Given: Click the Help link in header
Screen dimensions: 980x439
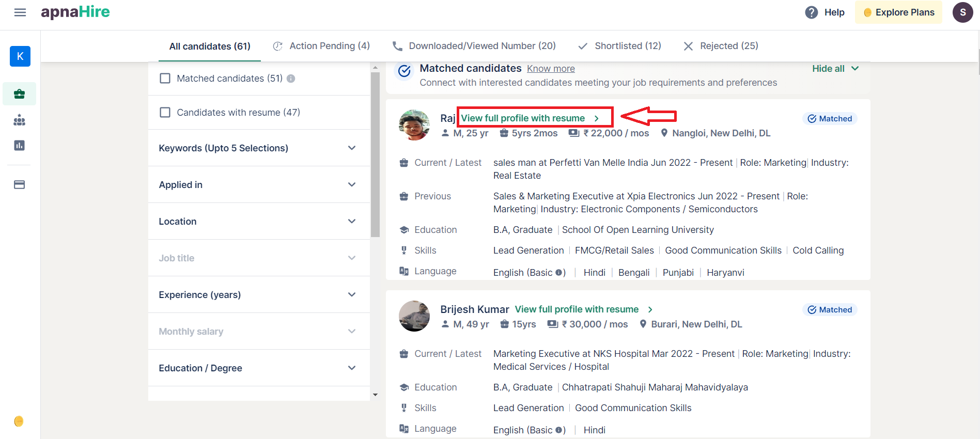Looking at the screenshot, I should pos(834,12).
